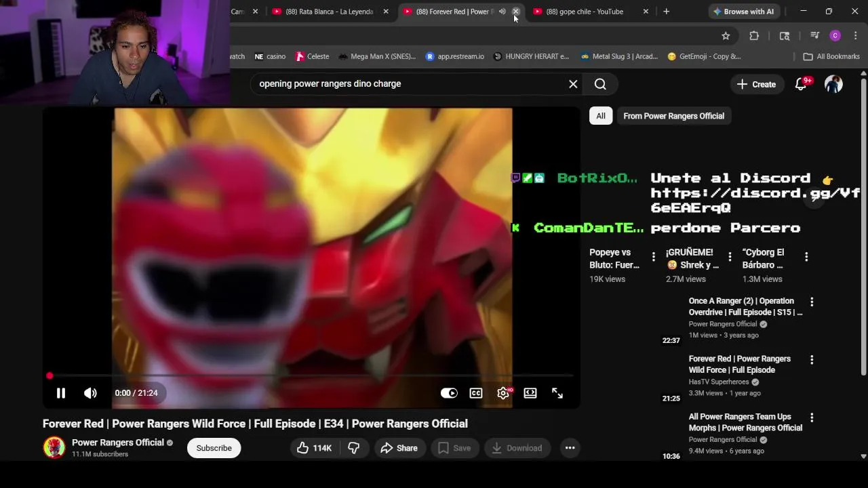Download the video
This screenshot has width=868, height=488.
click(x=517, y=448)
